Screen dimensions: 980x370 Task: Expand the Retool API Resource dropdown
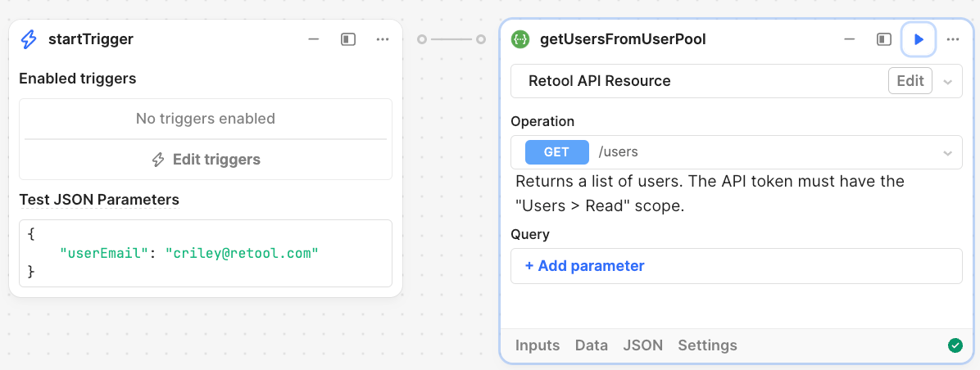click(947, 82)
